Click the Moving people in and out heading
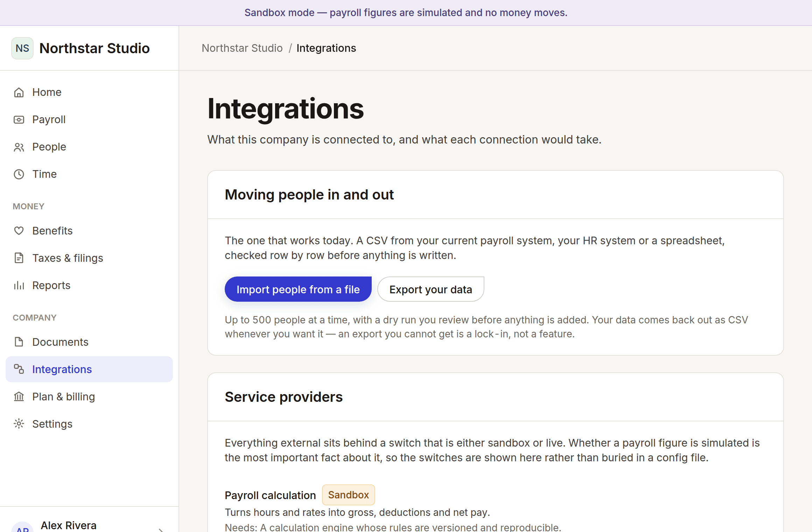This screenshot has height=532, width=812. tap(309, 195)
